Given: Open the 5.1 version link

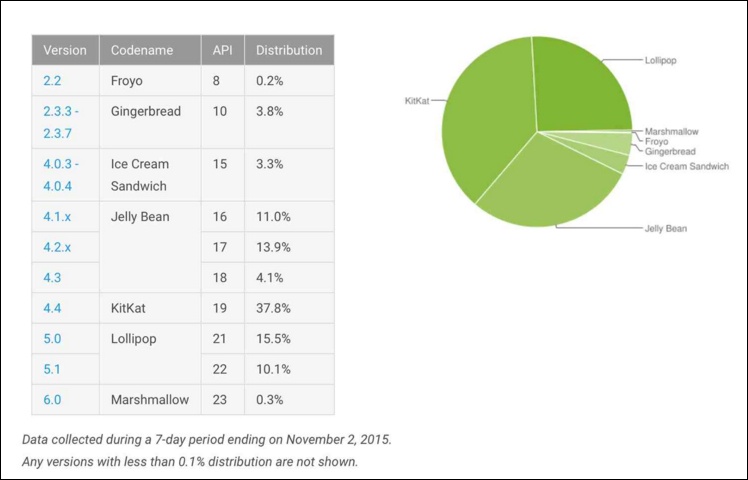Looking at the screenshot, I should click(52, 369).
